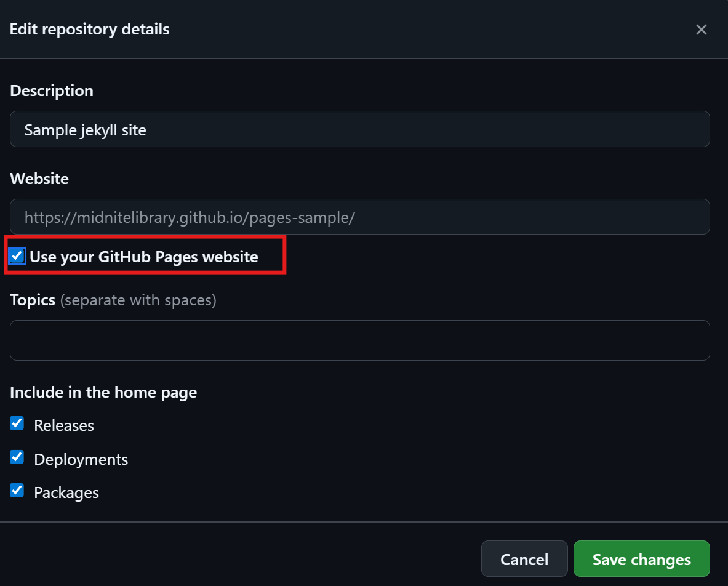Click the 'Edit repository details' dialog title
The image size is (728, 586).
point(90,30)
